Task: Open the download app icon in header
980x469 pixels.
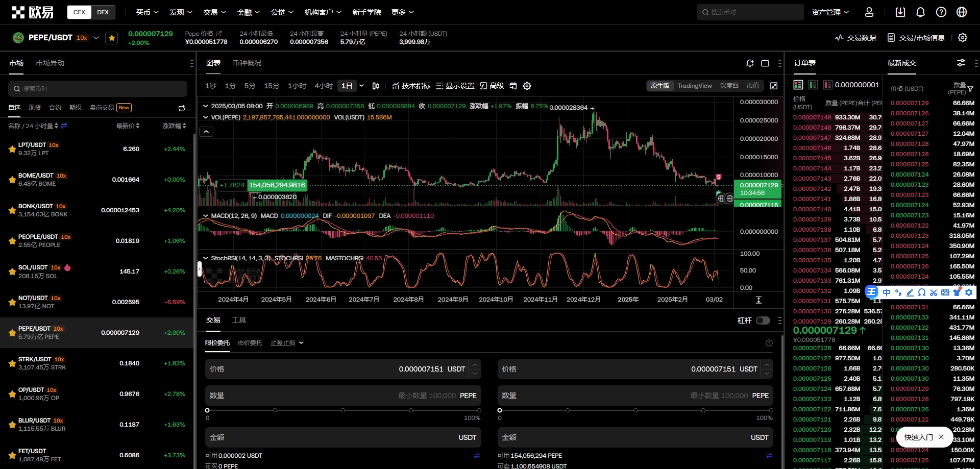Action: (x=900, y=12)
